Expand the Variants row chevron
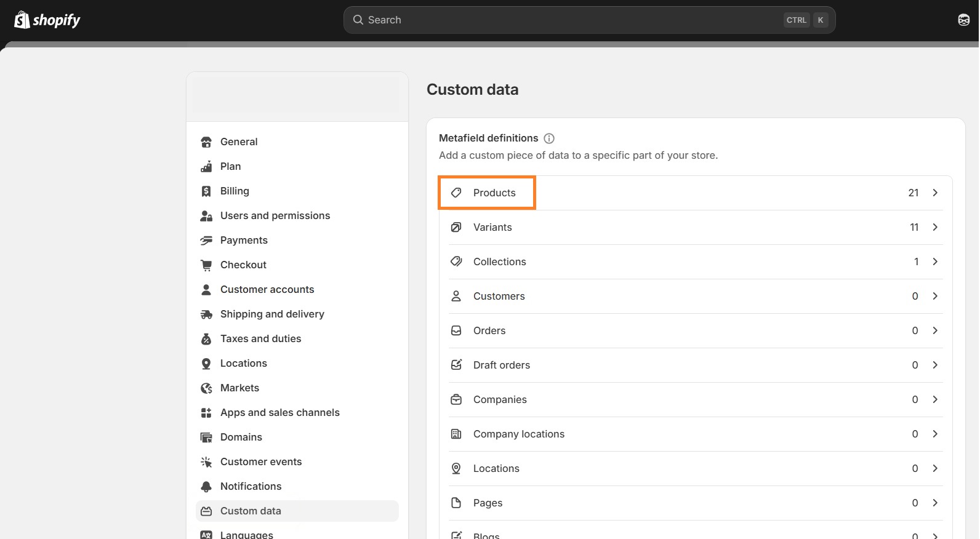The image size is (980, 539). [x=935, y=227]
